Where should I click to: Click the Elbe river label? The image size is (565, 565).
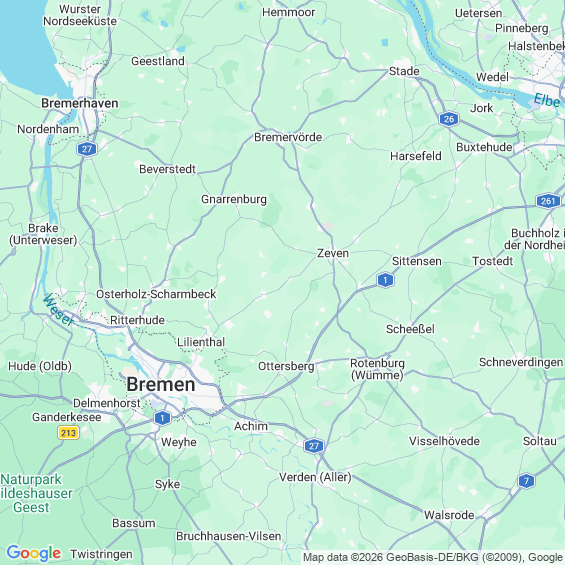(x=547, y=100)
